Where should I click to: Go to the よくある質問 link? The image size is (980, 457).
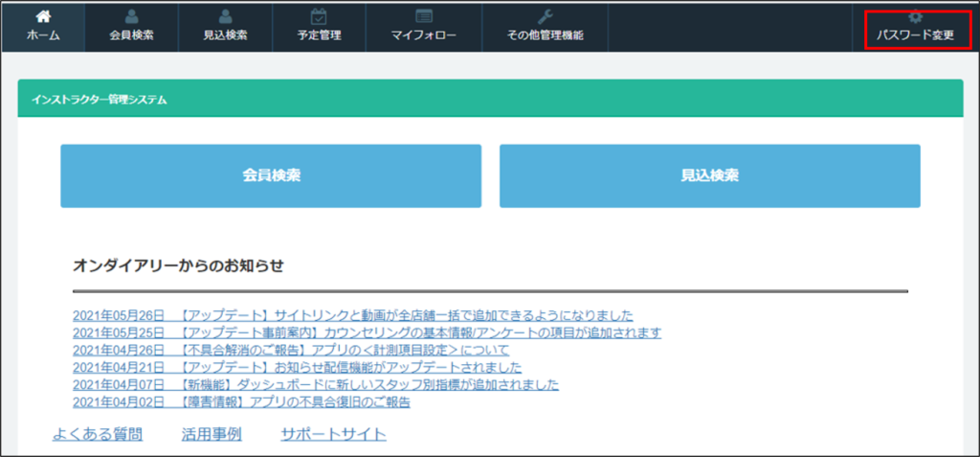tap(97, 435)
